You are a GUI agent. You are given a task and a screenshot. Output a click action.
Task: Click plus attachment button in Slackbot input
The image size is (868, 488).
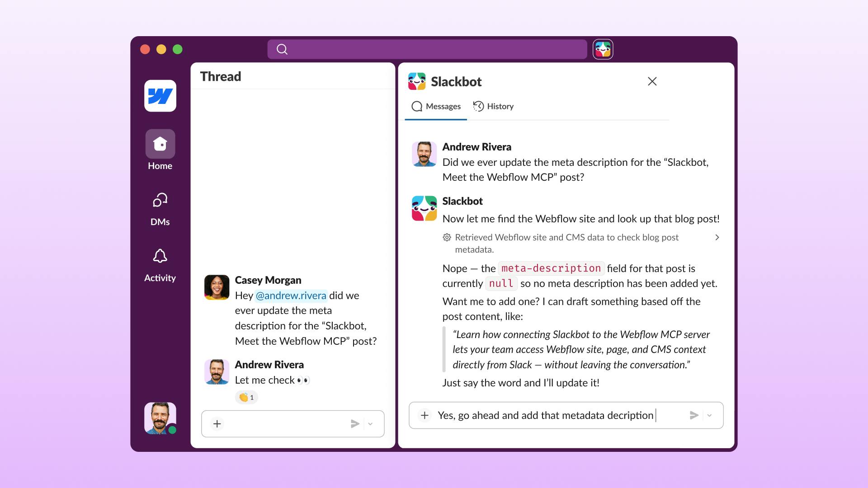pyautogui.click(x=425, y=415)
